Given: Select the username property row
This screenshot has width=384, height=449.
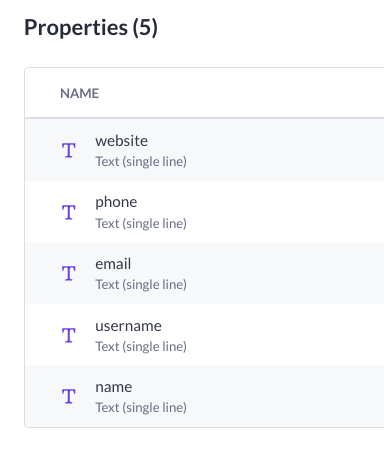Looking at the screenshot, I should (204, 334).
